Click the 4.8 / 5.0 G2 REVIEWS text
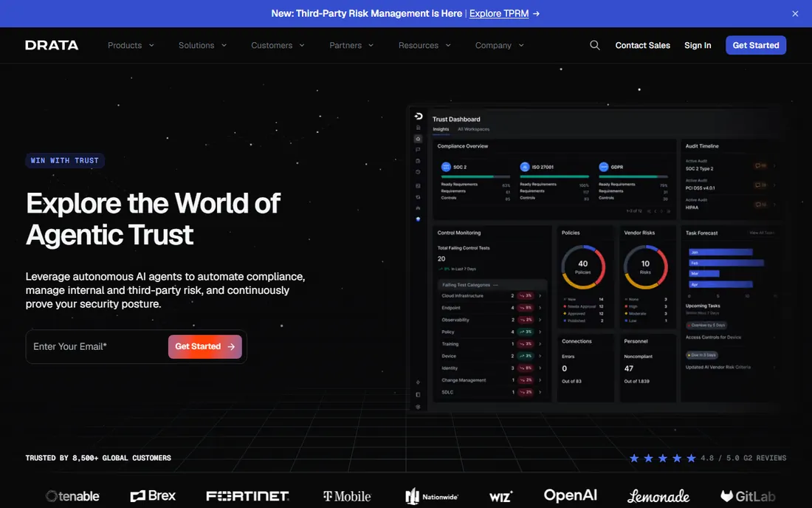The height and width of the screenshot is (508, 812). (x=743, y=459)
